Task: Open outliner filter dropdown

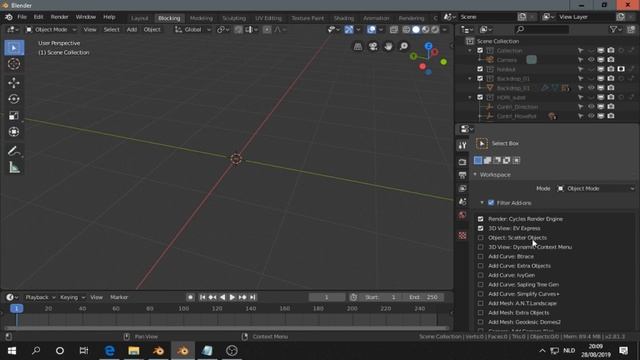Action: pyautogui.click(x=615, y=29)
